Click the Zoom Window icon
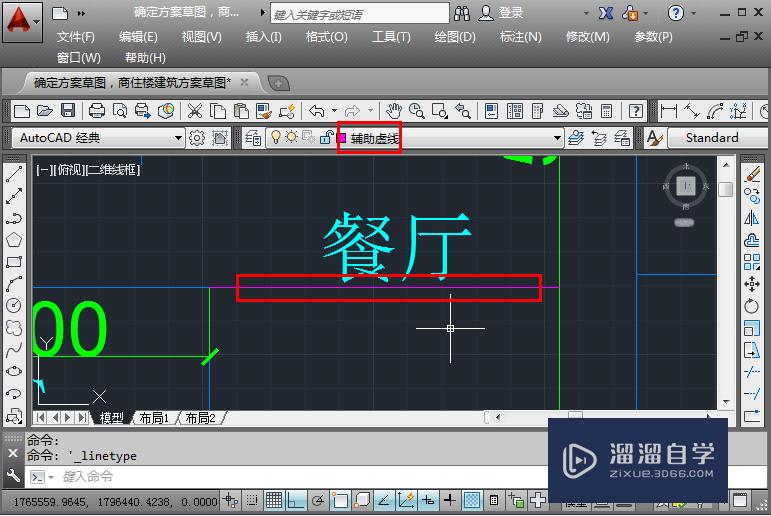Image resolution: width=771 pixels, height=516 pixels. [440, 111]
